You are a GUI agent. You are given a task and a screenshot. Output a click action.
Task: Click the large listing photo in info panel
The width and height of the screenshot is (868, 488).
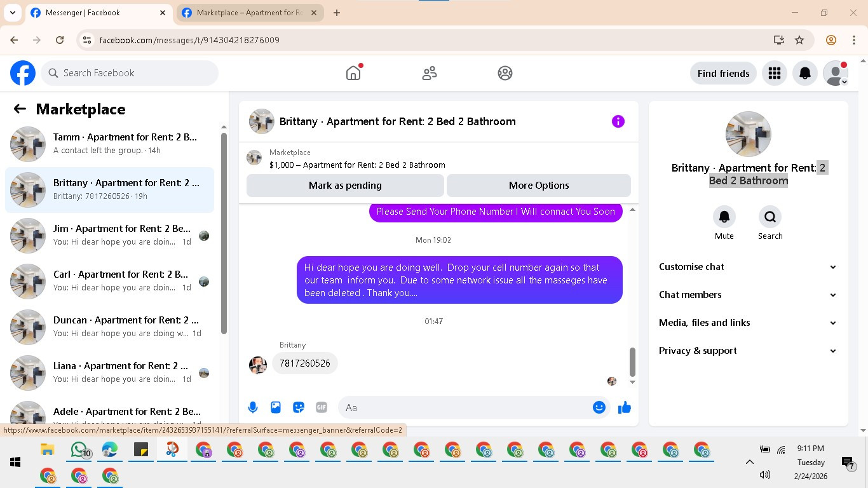749,134
